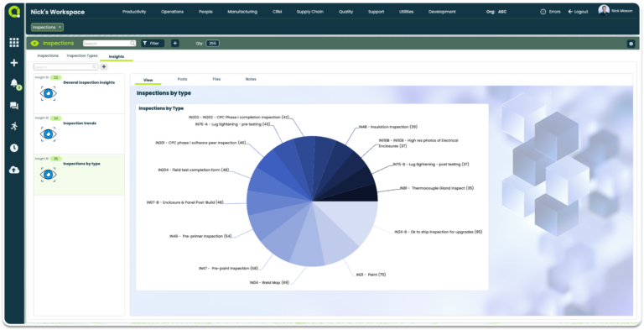Open settings gear in Inspections bar
The height and width of the screenshot is (330, 644).
pos(631,44)
